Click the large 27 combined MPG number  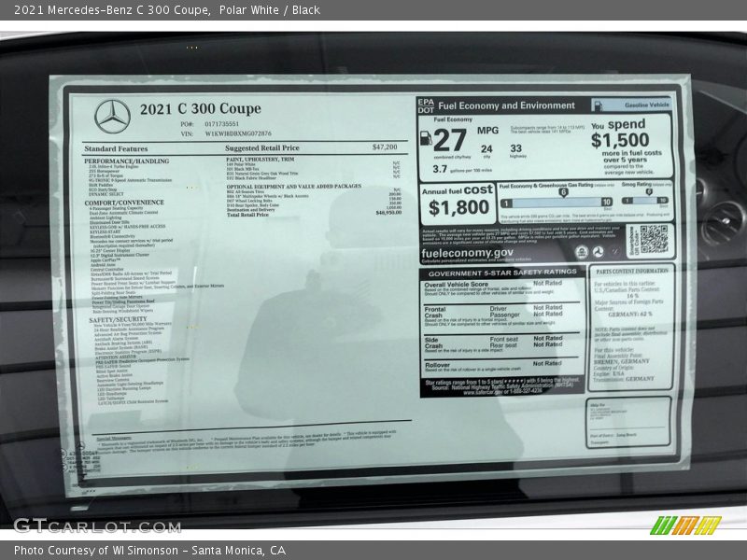[x=450, y=140]
